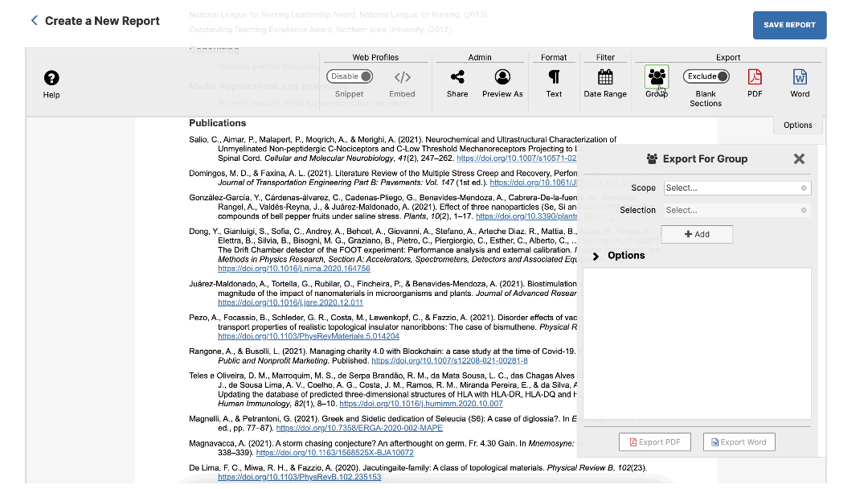This screenshot has height=489, width=868.
Task: Clear the Selection field with its x icon
Action: click(x=804, y=211)
